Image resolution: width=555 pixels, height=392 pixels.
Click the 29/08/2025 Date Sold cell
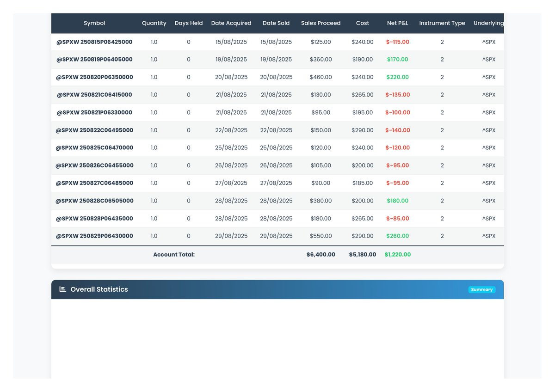[276, 236]
